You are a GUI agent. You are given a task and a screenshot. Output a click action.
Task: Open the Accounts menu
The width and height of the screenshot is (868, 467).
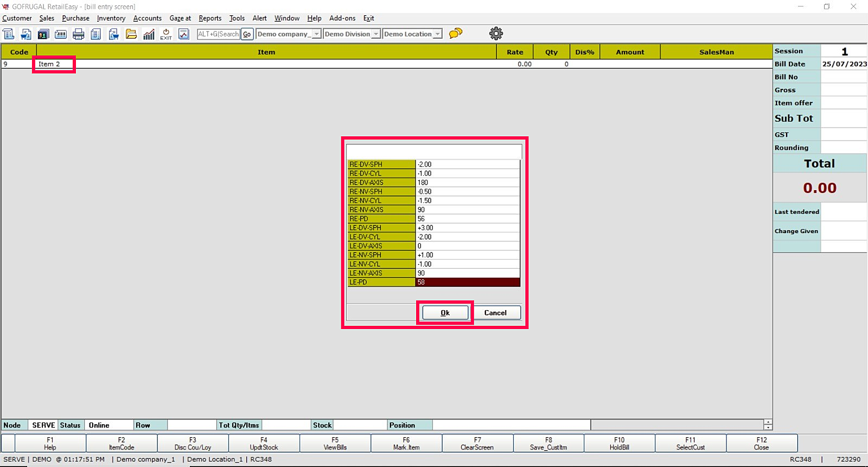pos(148,18)
